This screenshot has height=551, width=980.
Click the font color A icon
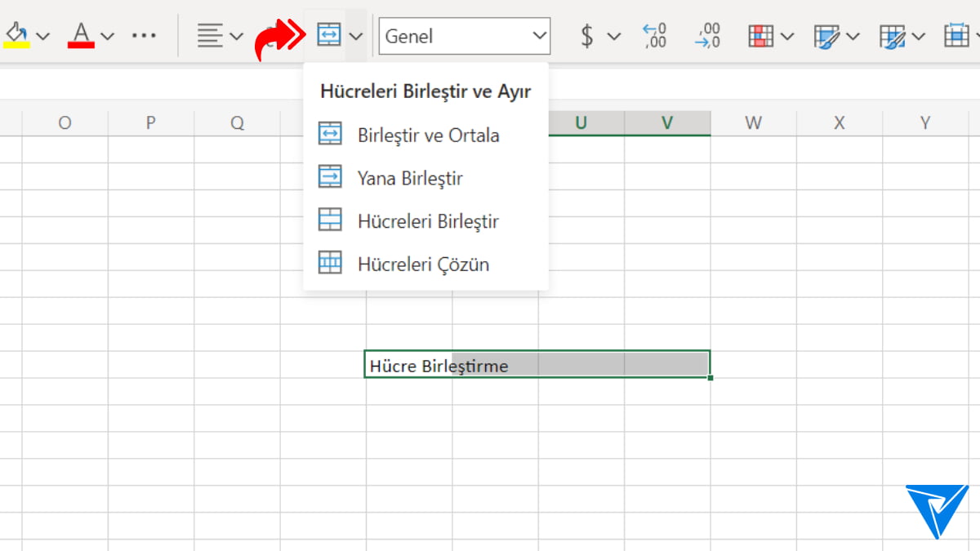click(x=81, y=35)
